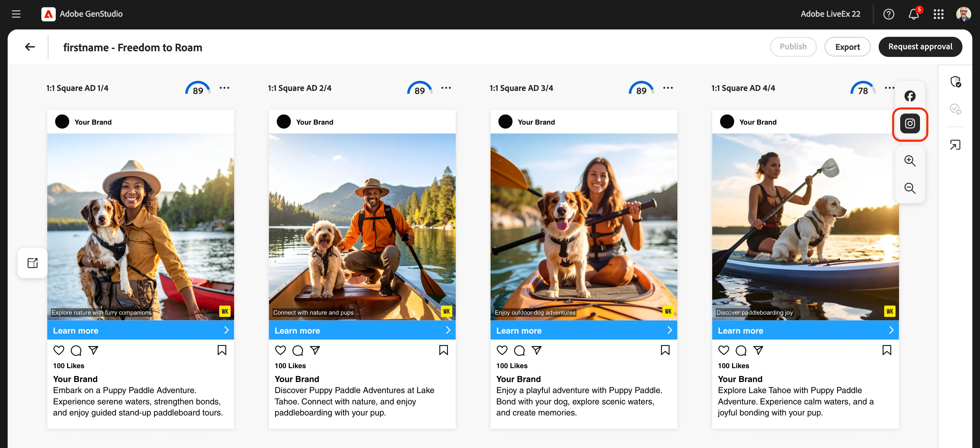Open more options for Square AD 1/4

tap(224, 88)
